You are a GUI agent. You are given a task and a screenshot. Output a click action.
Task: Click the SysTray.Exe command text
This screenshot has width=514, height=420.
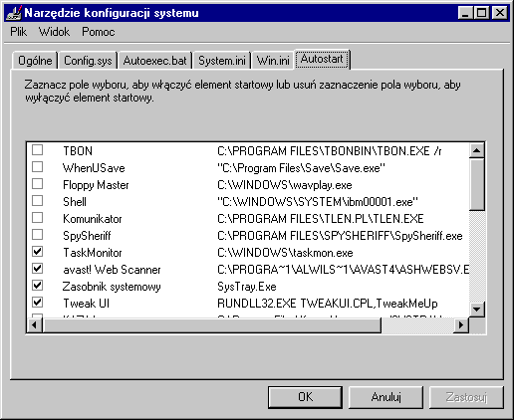pos(247,287)
